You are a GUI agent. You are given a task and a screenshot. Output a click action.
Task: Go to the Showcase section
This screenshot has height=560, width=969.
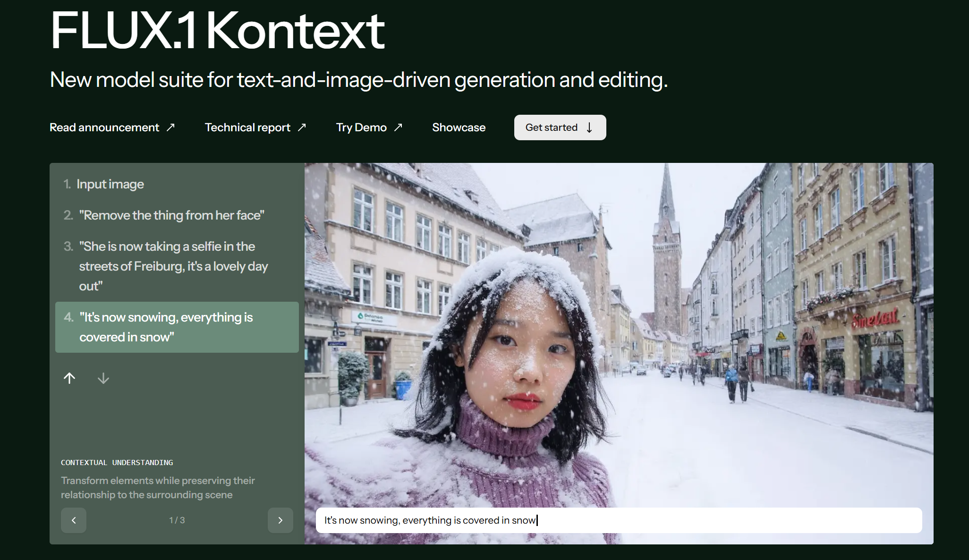tap(459, 127)
